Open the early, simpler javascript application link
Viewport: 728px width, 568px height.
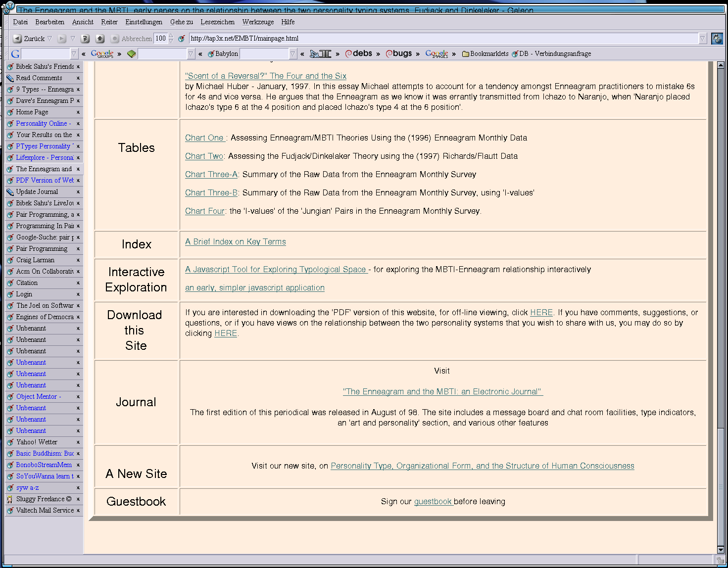[255, 288]
